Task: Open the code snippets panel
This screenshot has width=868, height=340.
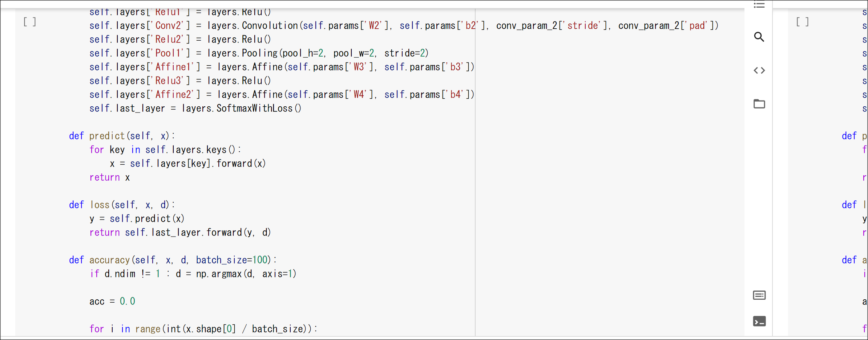Action: pos(759,70)
